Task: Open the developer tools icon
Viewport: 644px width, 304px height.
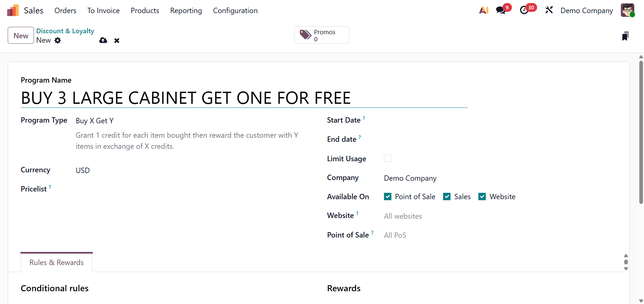Action: [549, 10]
